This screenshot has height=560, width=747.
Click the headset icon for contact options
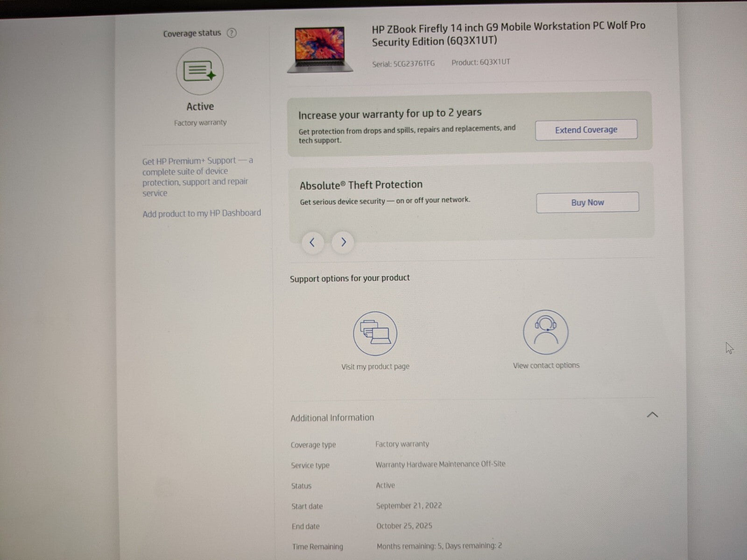(545, 332)
